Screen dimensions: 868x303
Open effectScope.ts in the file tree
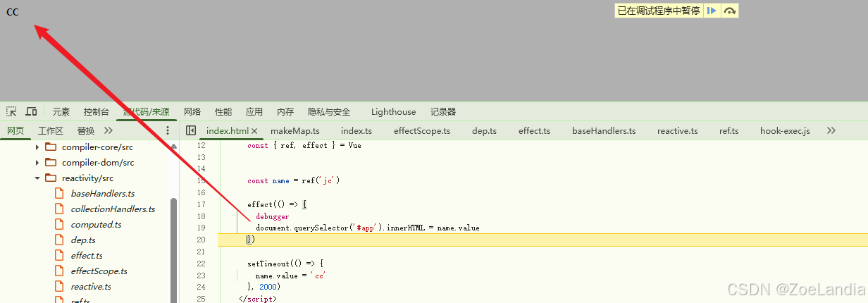[x=99, y=271]
